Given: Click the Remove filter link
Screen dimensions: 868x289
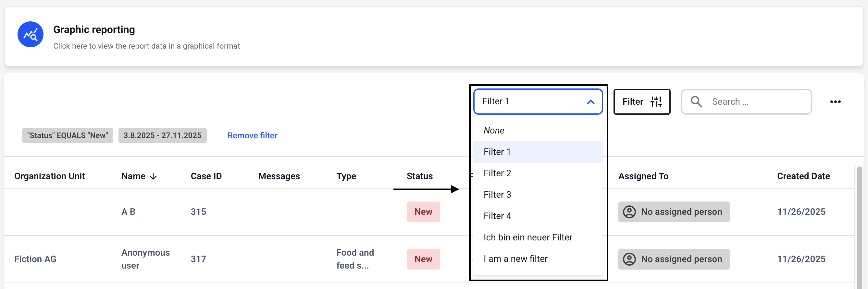Looking at the screenshot, I should click(x=252, y=135).
